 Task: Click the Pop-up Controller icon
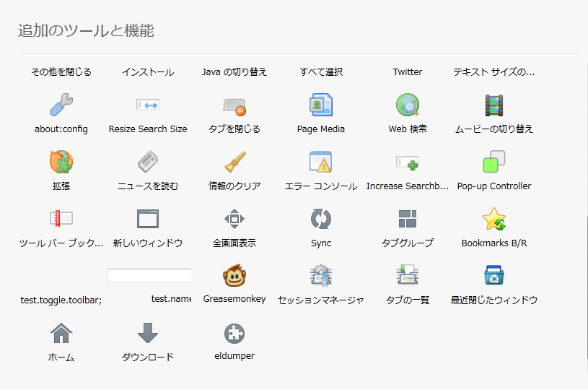(494, 162)
